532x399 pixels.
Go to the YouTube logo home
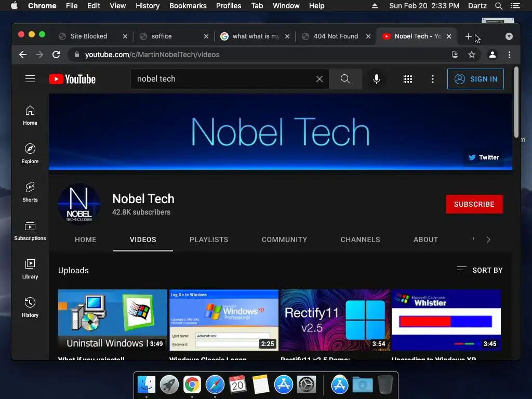[72, 79]
